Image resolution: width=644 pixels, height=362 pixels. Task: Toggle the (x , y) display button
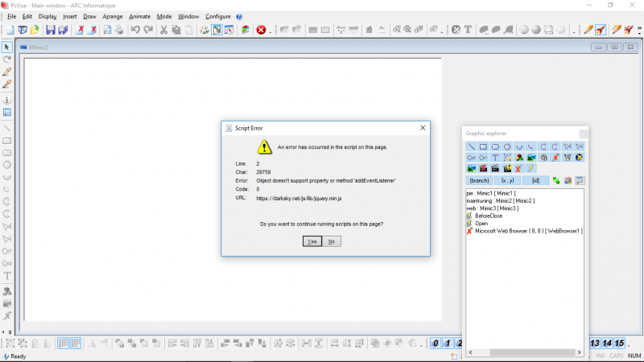[x=507, y=180]
